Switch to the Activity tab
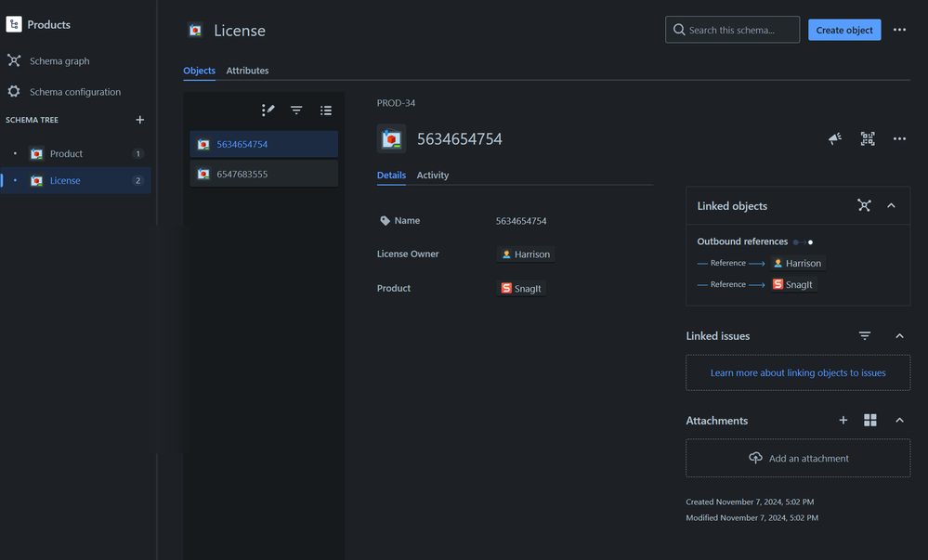The width and height of the screenshot is (928, 560). pyautogui.click(x=433, y=176)
